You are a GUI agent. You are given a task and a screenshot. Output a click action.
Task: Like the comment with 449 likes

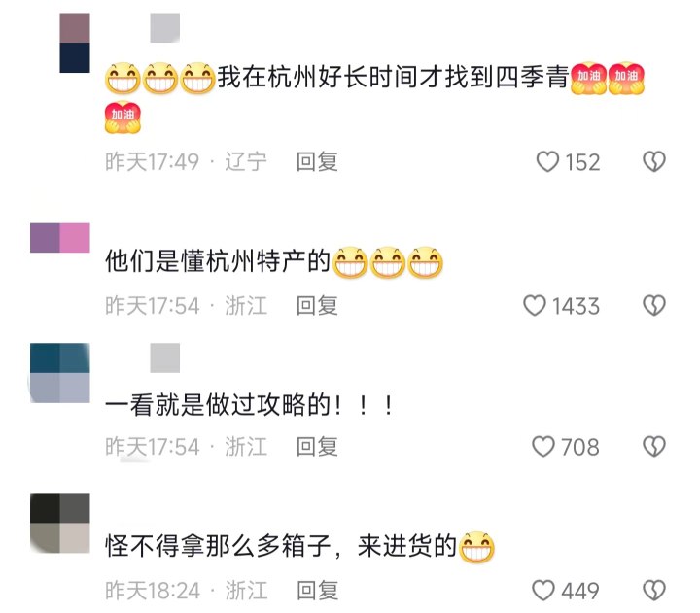(x=543, y=591)
